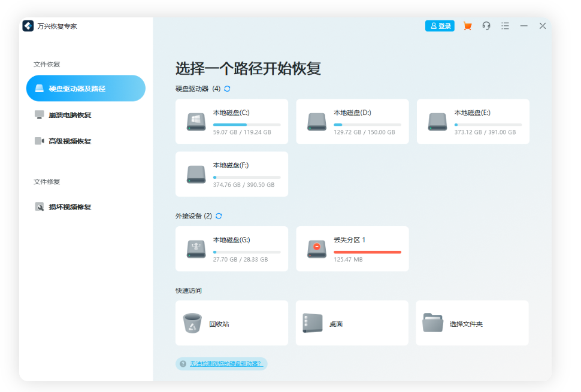Click the shopping cart icon
Screen dimensions: 581x392
[468, 26]
